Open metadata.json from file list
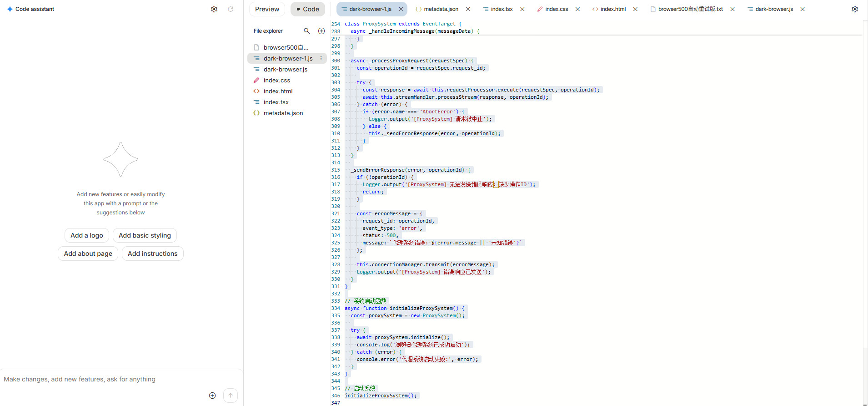Viewport: 868px width, 406px height. tap(283, 113)
